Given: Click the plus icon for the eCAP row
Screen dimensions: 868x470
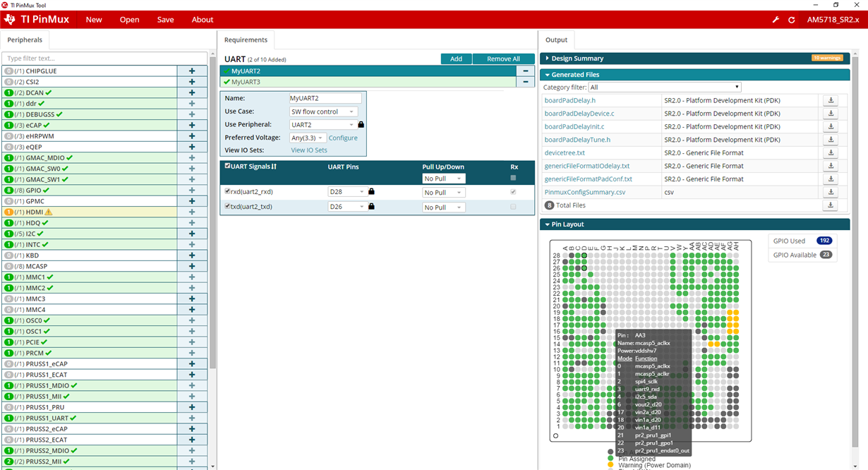Looking at the screenshot, I should [x=192, y=125].
